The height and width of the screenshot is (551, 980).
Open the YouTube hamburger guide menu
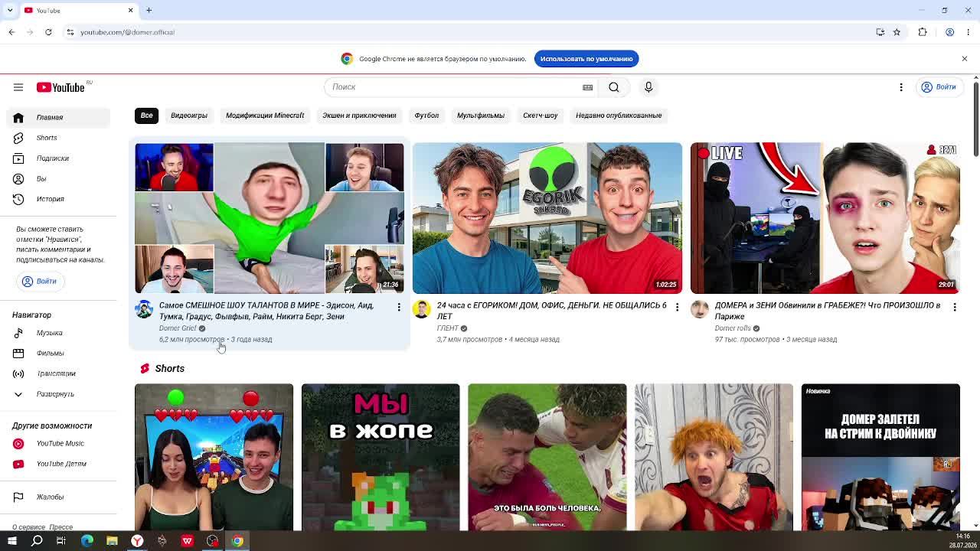18,87
